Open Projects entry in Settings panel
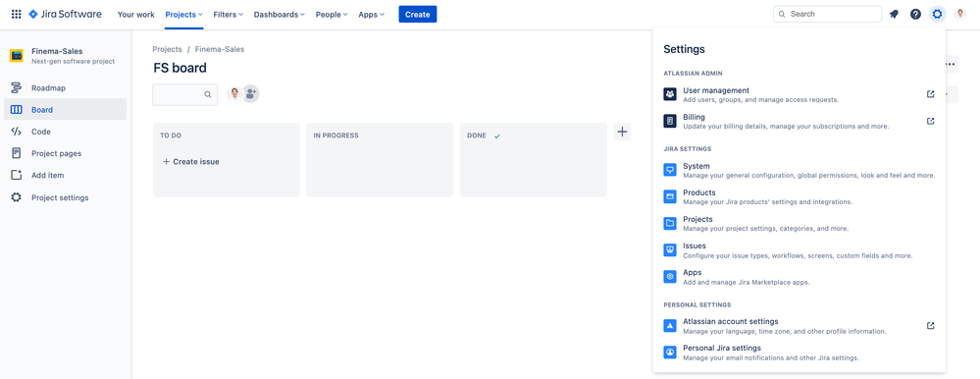The image size is (980, 379). tap(799, 223)
